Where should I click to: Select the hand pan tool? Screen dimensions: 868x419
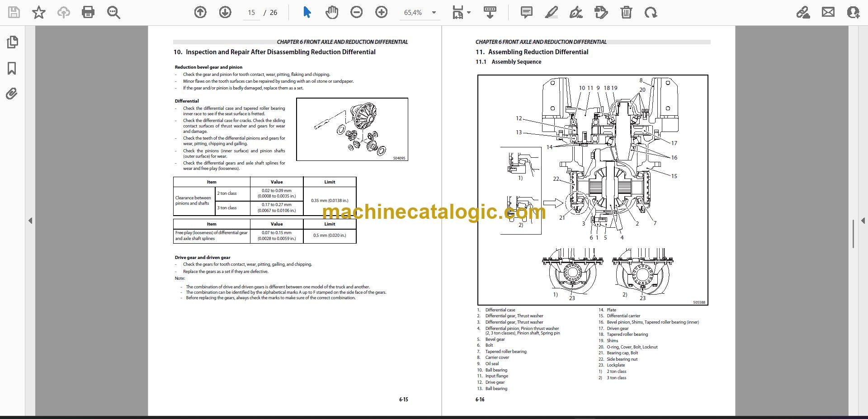click(332, 13)
